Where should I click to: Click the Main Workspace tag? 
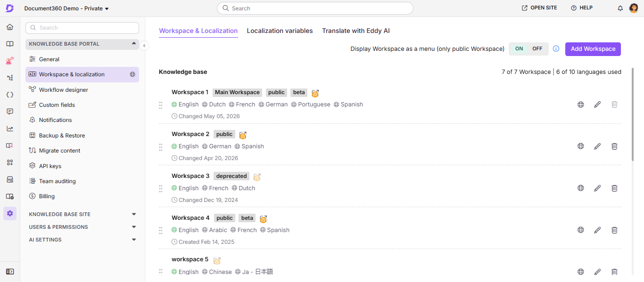tap(237, 92)
